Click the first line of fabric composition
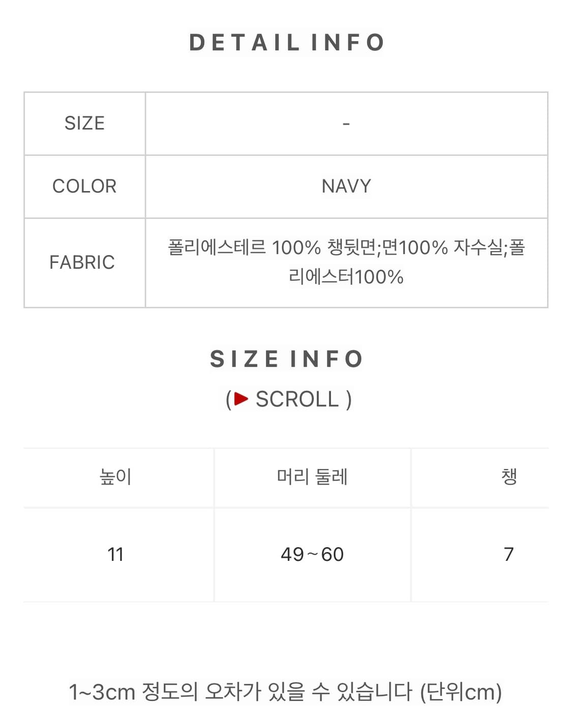 (x=346, y=248)
